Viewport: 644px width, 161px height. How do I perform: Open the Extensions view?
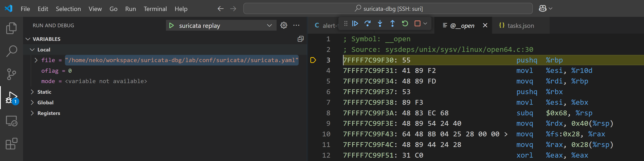coord(11,144)
